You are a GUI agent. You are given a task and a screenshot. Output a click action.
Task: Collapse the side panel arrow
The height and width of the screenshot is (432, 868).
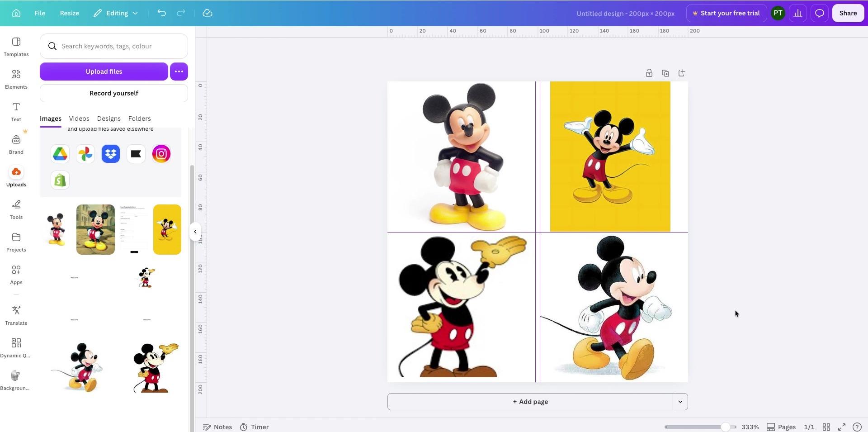(x=195, y=232)
